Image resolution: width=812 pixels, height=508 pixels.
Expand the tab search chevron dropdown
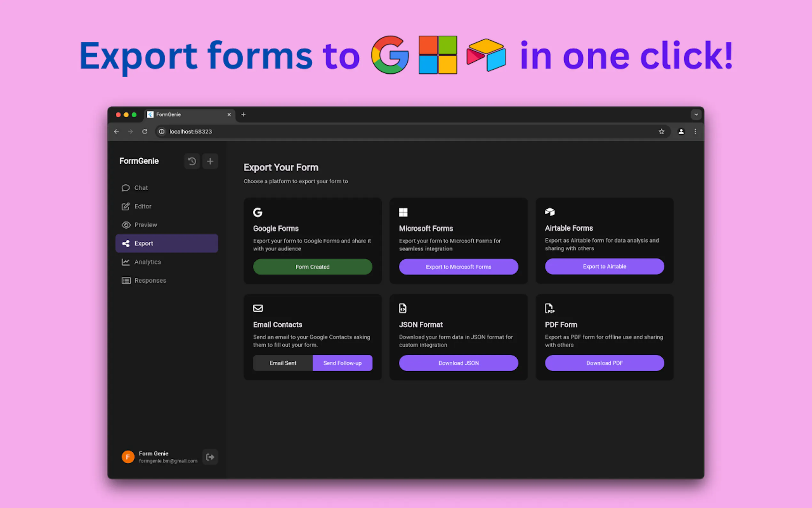coord(696,115)
